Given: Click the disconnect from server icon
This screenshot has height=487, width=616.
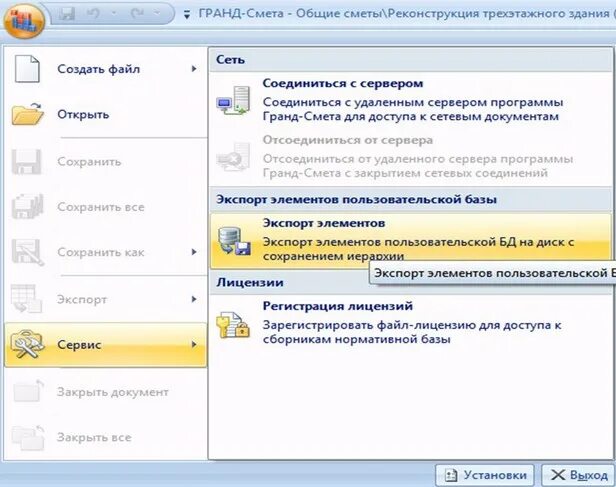Looking at the screenshot, I should [x=234, y=157].
